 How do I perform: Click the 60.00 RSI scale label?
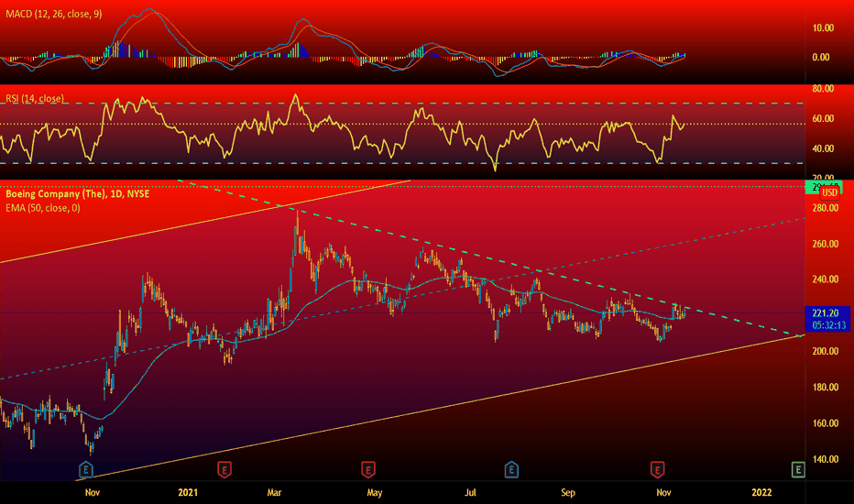[x=823, y=119]
